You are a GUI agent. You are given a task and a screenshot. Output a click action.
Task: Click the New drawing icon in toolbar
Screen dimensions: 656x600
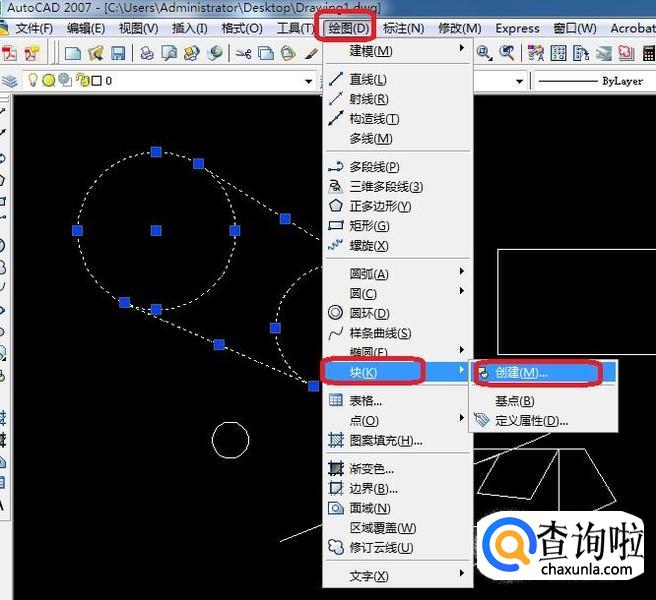point(73,53)
